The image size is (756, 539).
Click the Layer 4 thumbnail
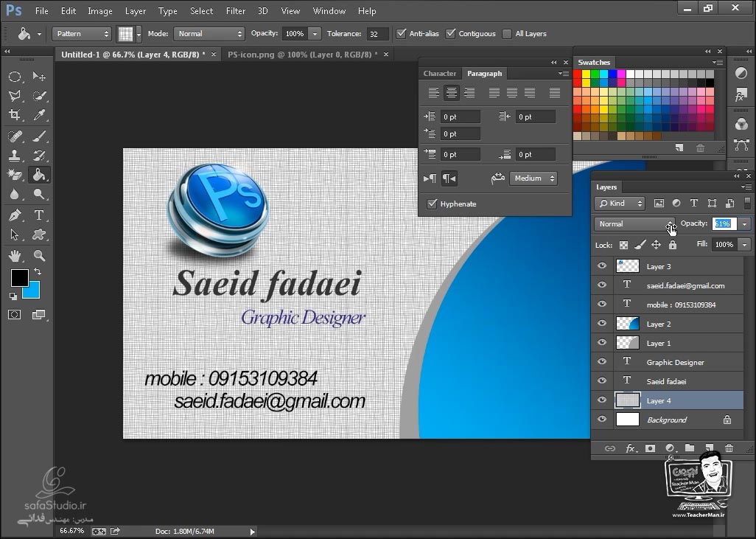coord(627,400)
